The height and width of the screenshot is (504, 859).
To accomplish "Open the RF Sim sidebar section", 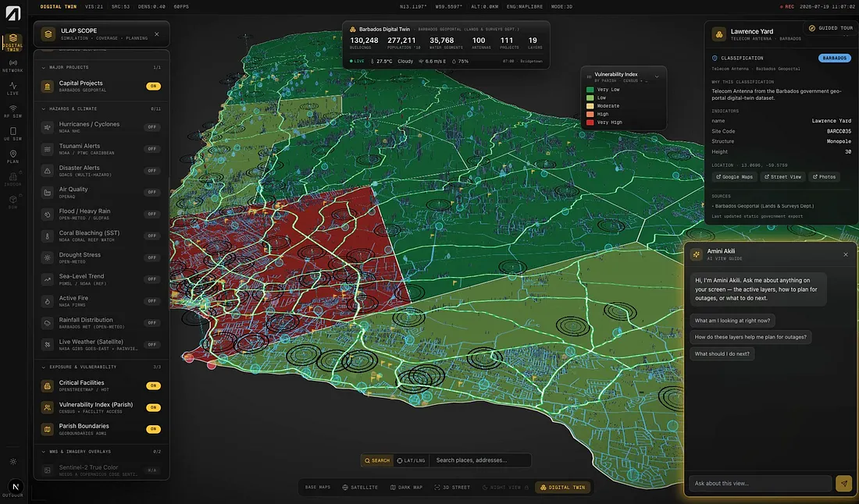I will tap(12, 111).
